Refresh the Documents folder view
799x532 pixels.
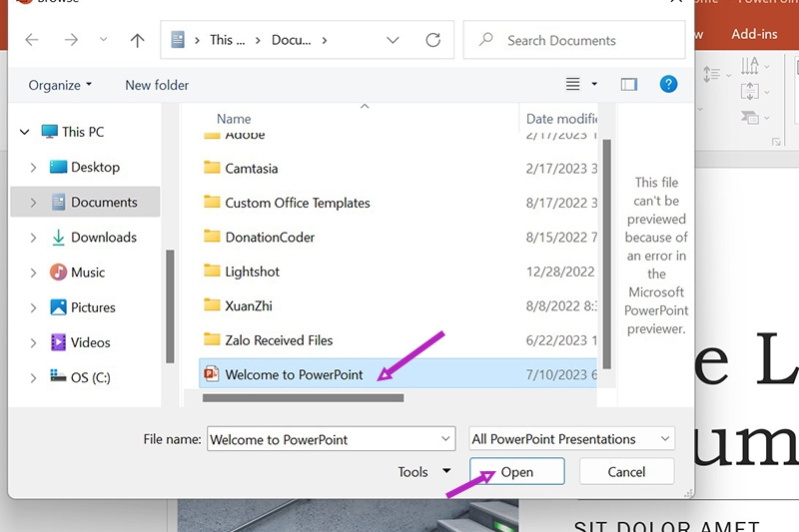click(x=433, y=40)
